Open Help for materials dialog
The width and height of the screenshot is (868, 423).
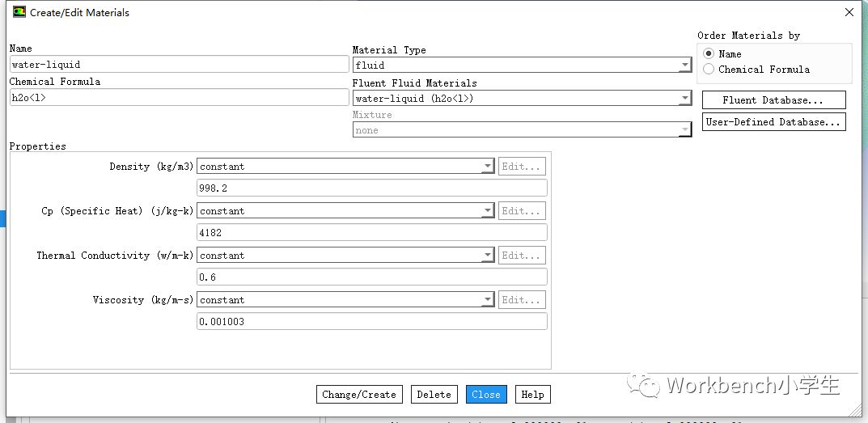click(532, 395)
